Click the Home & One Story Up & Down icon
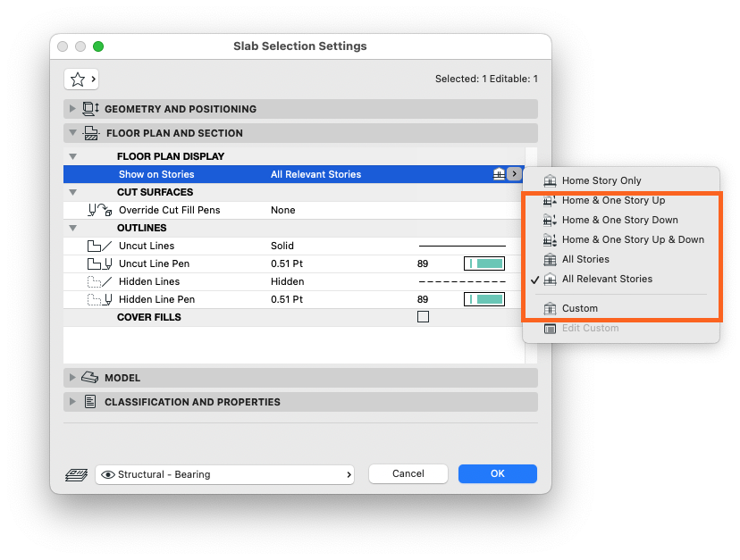This screenshot has height=560, width=740. [550, 239]
